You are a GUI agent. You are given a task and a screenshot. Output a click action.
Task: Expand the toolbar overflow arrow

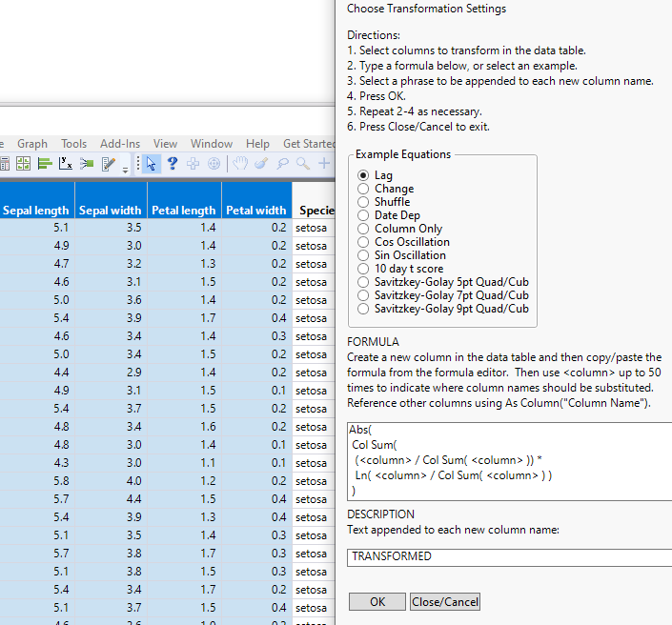(x=126, y=170)
